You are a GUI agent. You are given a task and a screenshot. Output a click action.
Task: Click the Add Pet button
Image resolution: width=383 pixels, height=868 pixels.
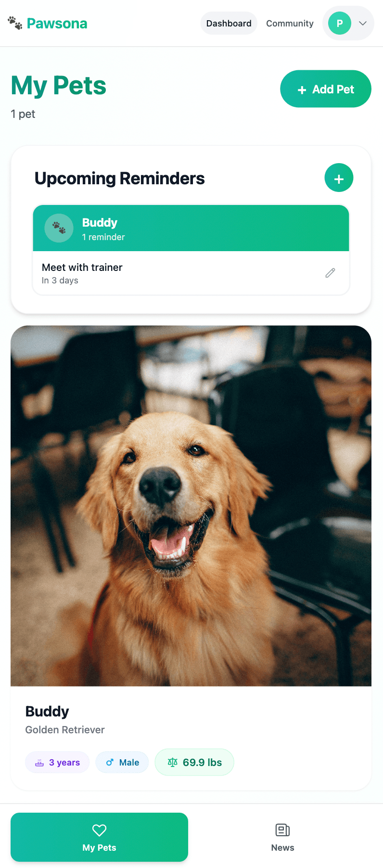point(326,89)
